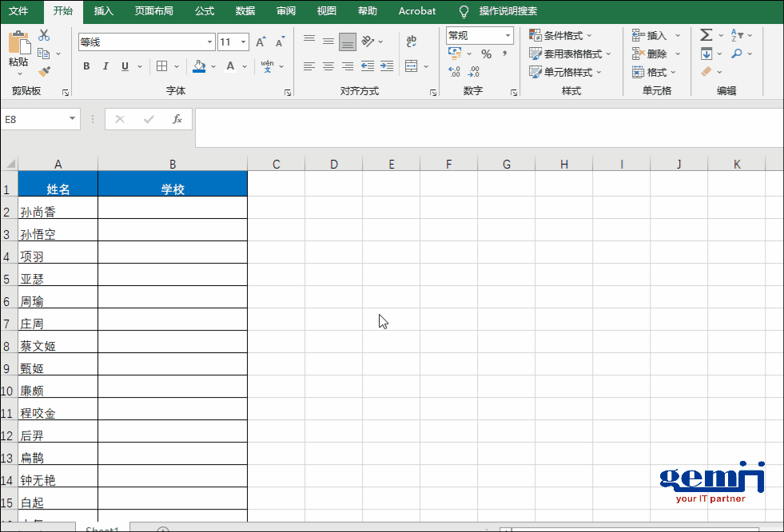Click the Cut scissors icon
784x532 pixels.
44,35
